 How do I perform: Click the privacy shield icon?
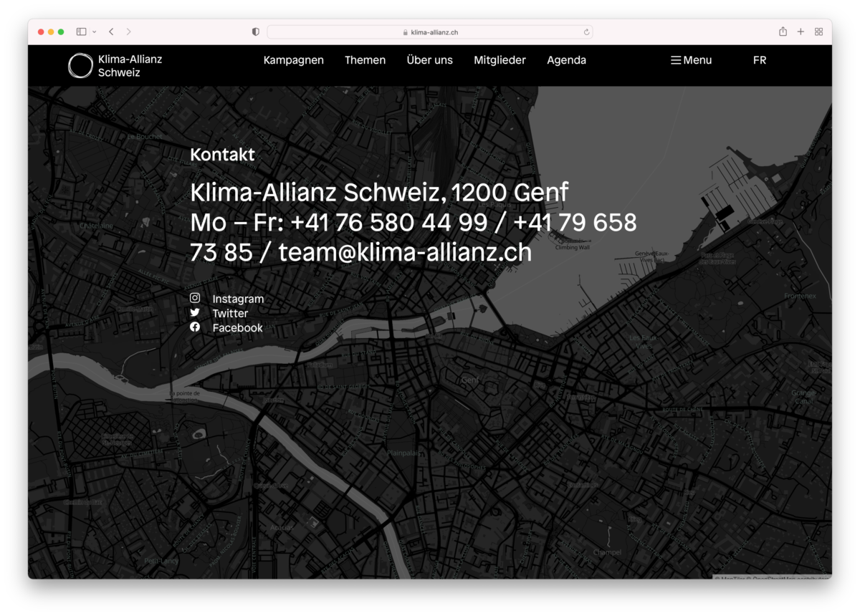(x=256, y=32)
